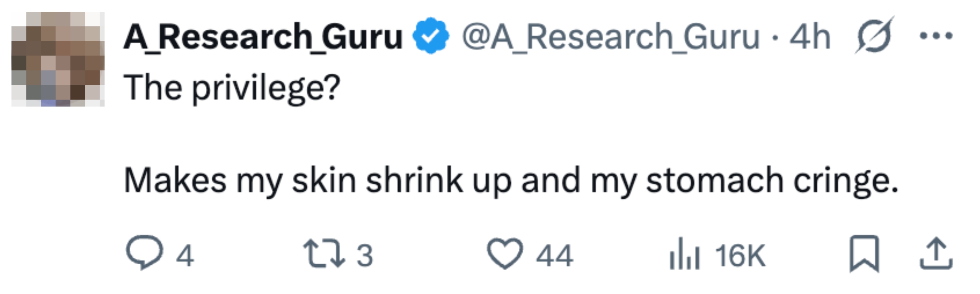The width and height of the screenshot is (980, 294).
Task: Click the blue verified badge
Action: 431,36
